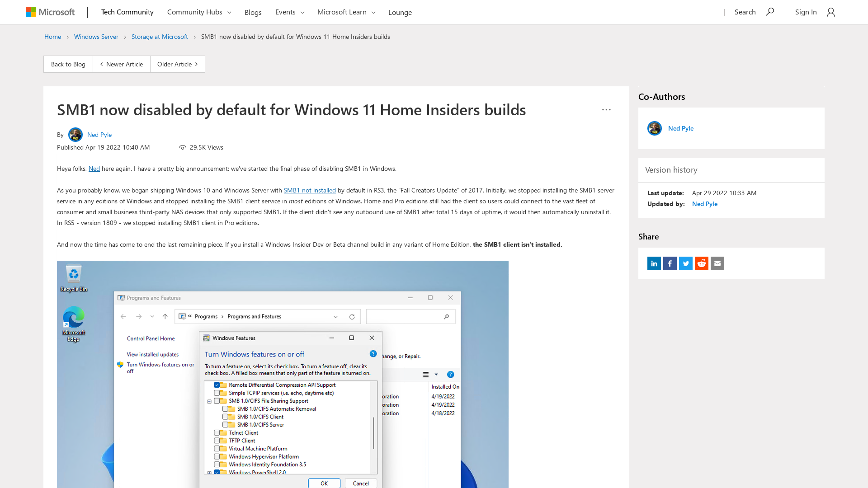This screenshot has height=488, width=868.
Task: Toggle Remote Differential Compression API Support checkbox
Action: pos(217,385)
